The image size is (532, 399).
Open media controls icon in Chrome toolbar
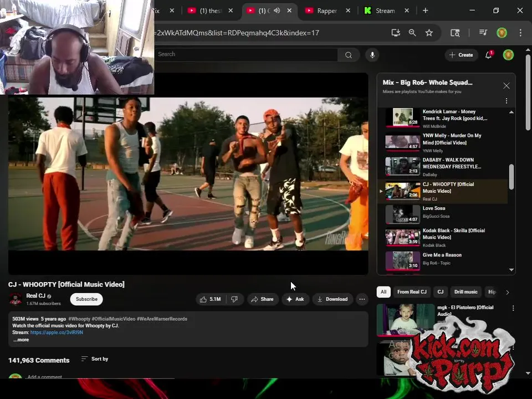(483, 33)
